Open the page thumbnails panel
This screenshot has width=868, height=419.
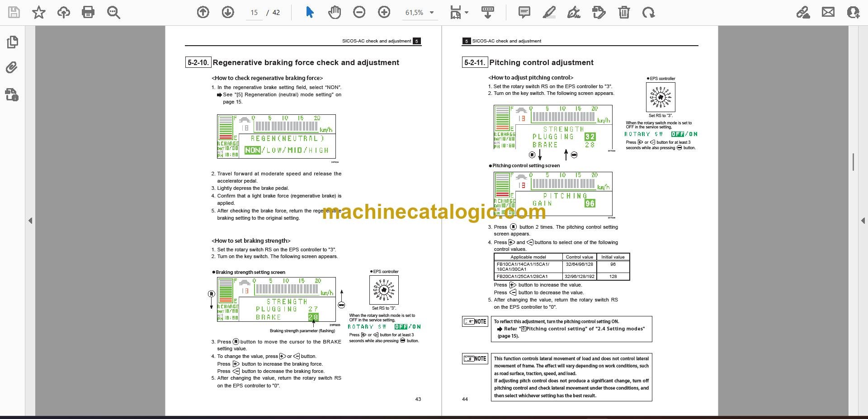click(x=12, y=42)
